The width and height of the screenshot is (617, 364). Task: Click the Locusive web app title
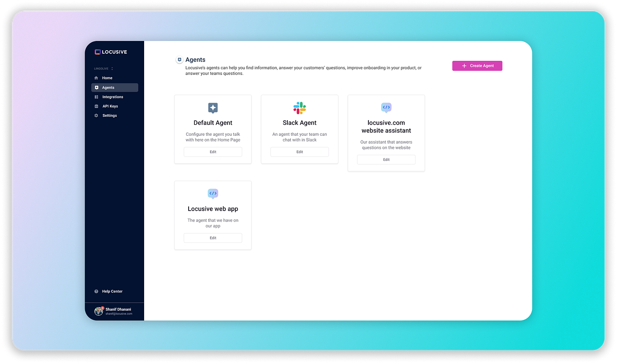(x=213, y=209)
